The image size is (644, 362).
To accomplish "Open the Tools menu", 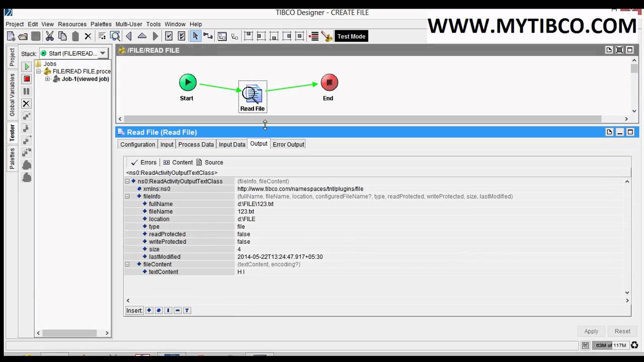I will (153, 24).
